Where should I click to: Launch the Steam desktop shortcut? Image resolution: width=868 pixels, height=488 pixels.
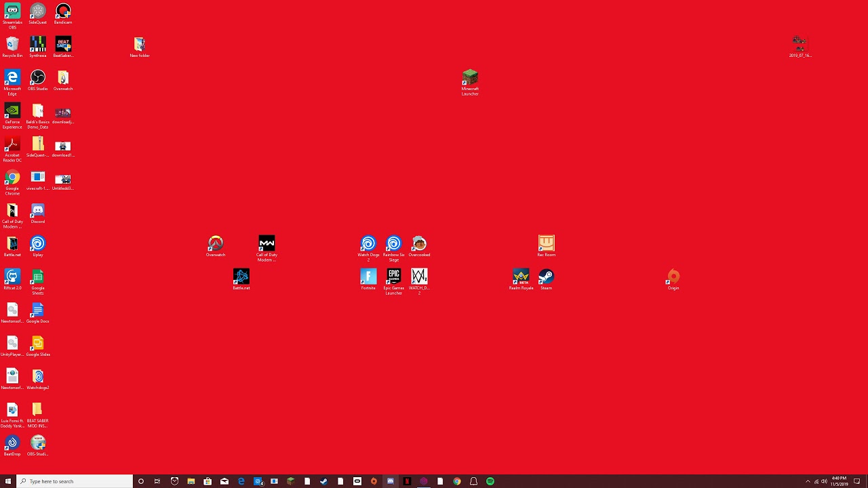click(x=547, y=279)
